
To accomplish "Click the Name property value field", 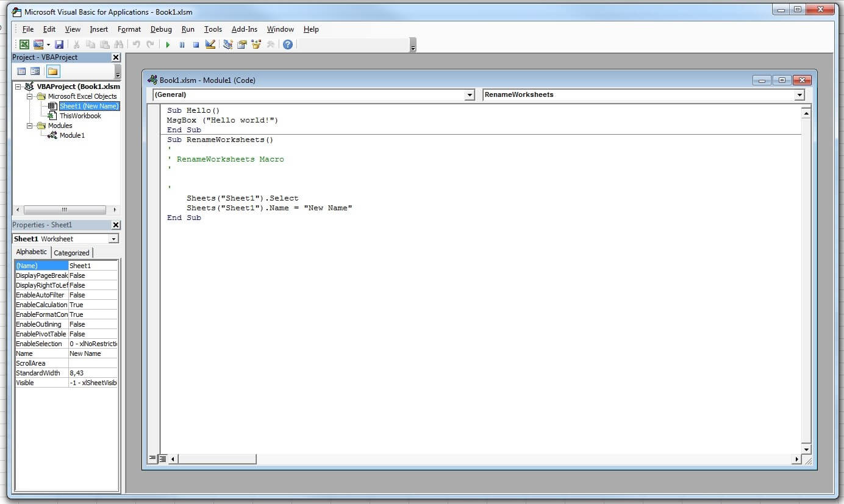I will pos(93,353).
